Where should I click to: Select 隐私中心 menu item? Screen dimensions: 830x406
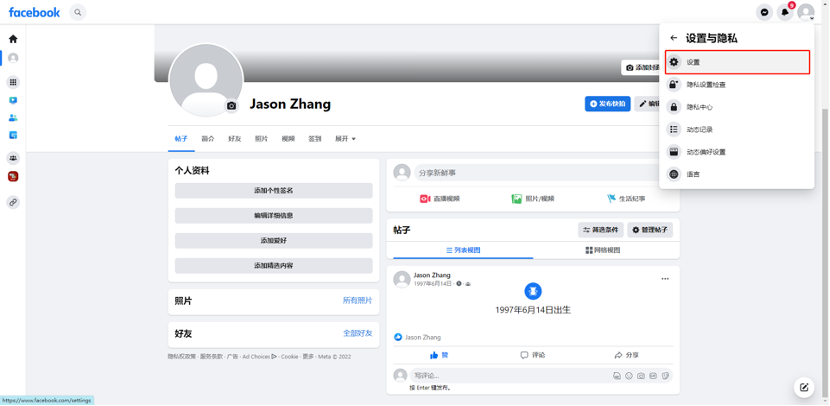699,107
